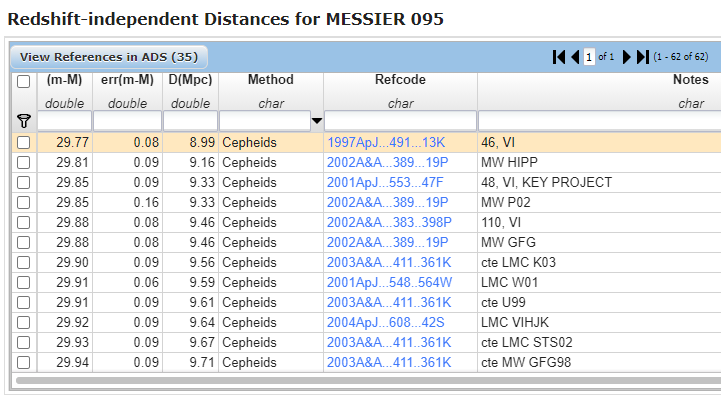
Task: Check the row noted cte LMC K03
Action: coord(23,262)
